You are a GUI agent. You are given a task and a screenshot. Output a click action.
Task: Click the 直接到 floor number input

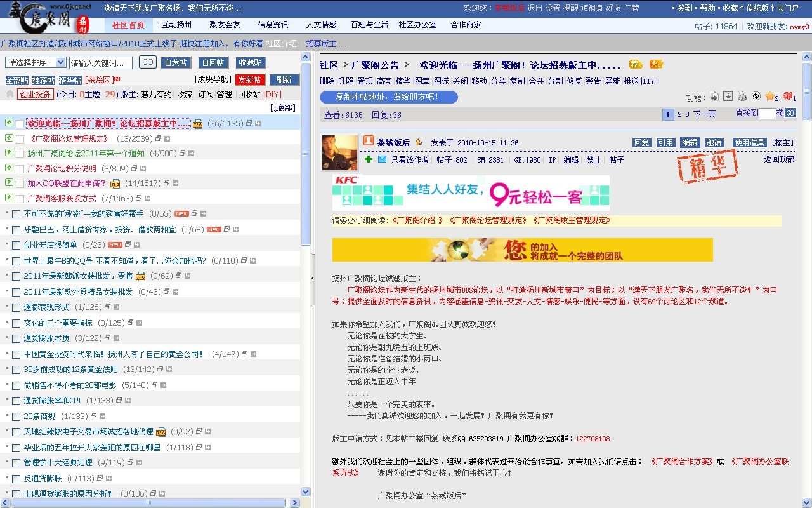(x=767, y=114)
